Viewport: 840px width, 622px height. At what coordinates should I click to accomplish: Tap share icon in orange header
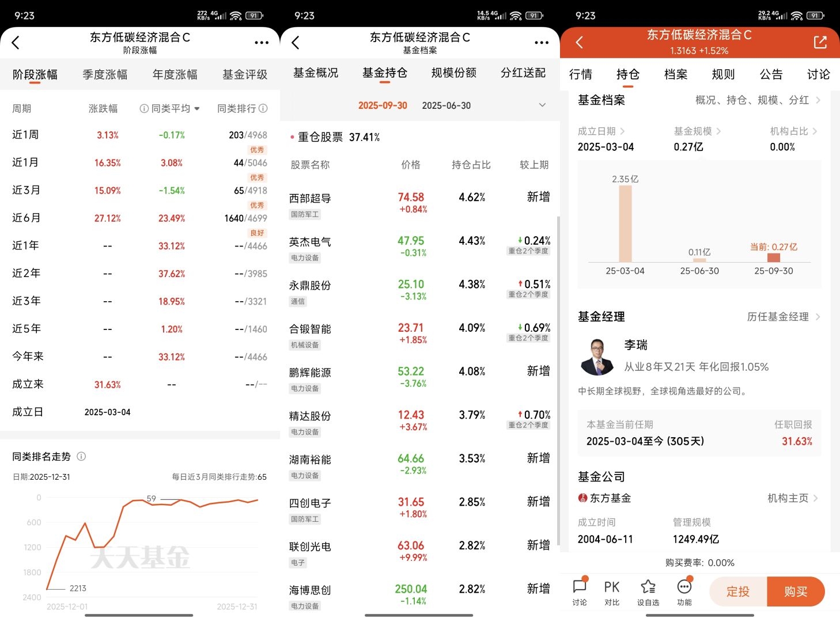(x=820, y=42)
